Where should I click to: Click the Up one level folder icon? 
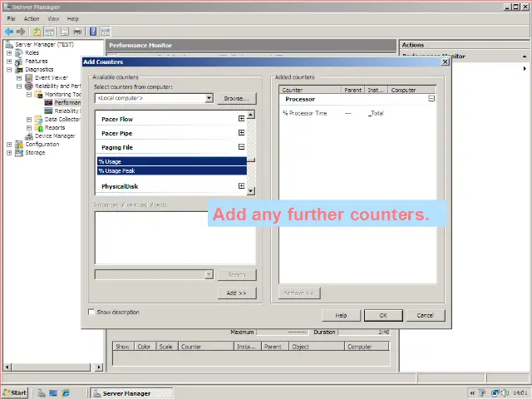coord(37,32)
